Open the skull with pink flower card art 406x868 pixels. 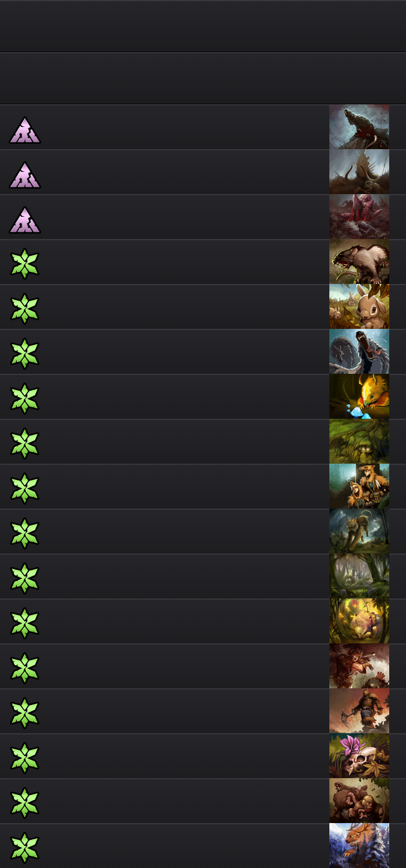pos(359,756)
